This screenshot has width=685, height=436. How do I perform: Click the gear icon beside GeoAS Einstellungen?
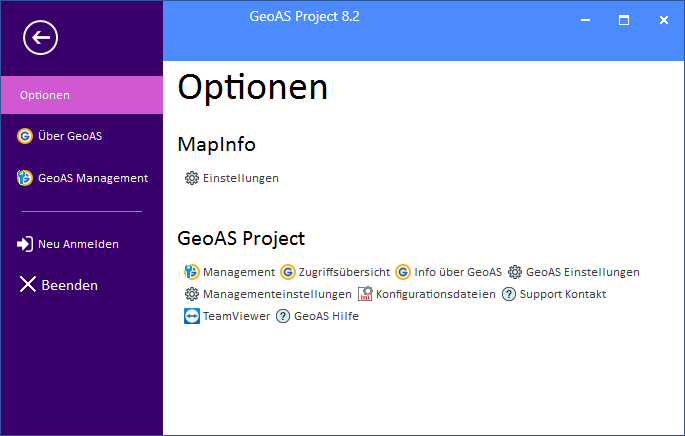[x=515, y=272]
